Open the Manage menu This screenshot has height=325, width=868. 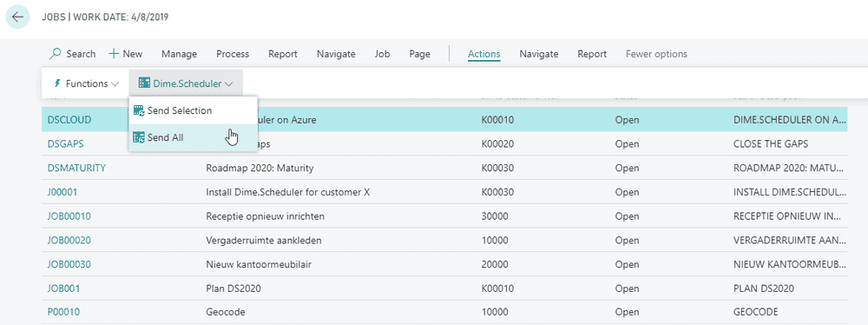[180, 54]
